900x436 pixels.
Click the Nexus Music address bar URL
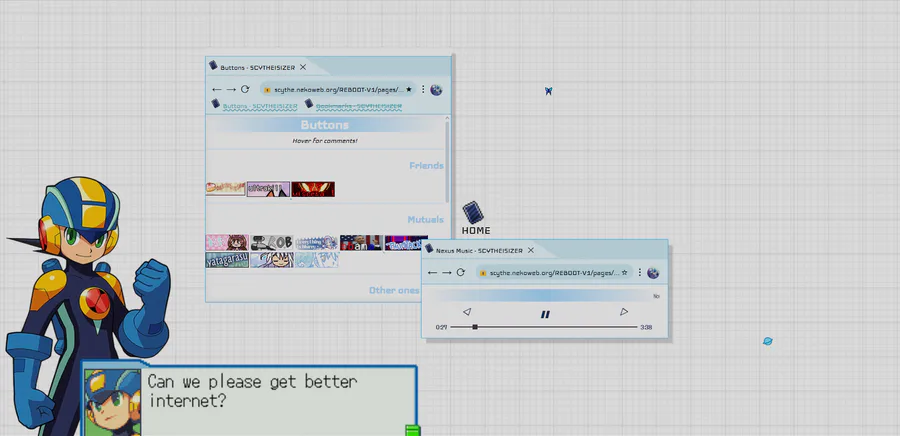click(554, 272)
